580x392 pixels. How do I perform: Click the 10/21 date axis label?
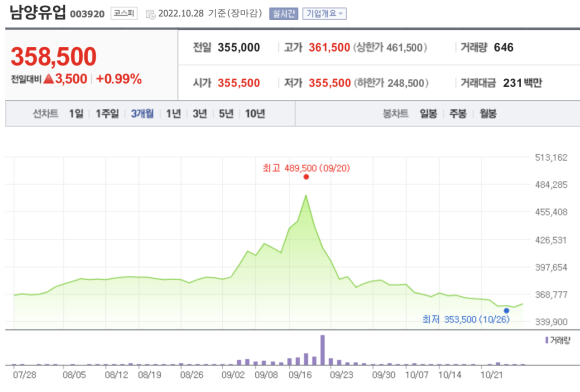coord(492,375)
